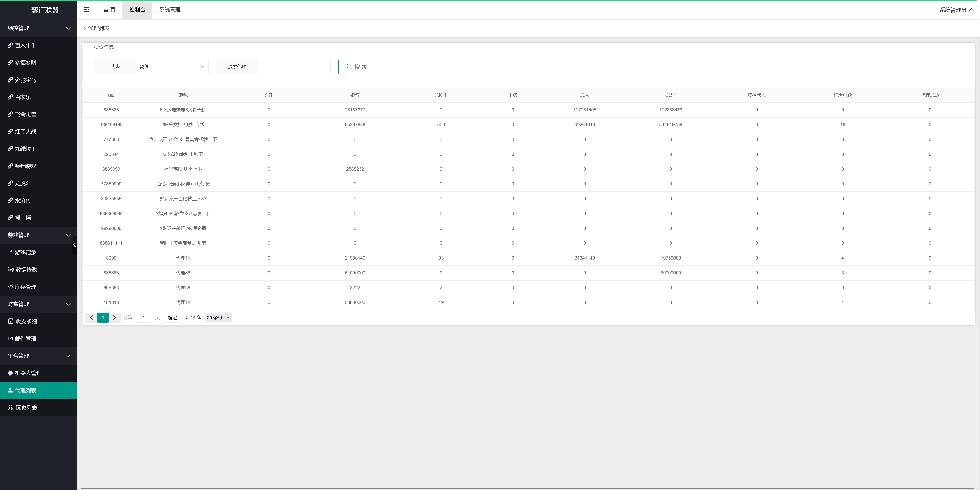Click the hamburger menu collapse icon

86,9
